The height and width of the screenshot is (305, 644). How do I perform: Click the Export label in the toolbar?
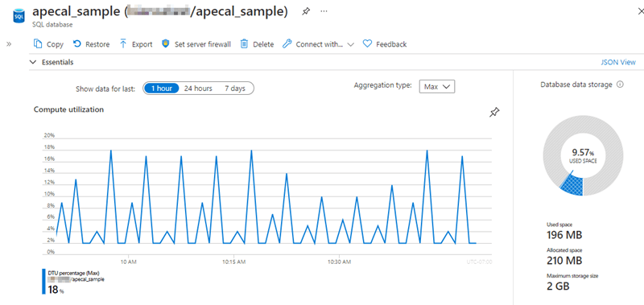pos(142,44)
